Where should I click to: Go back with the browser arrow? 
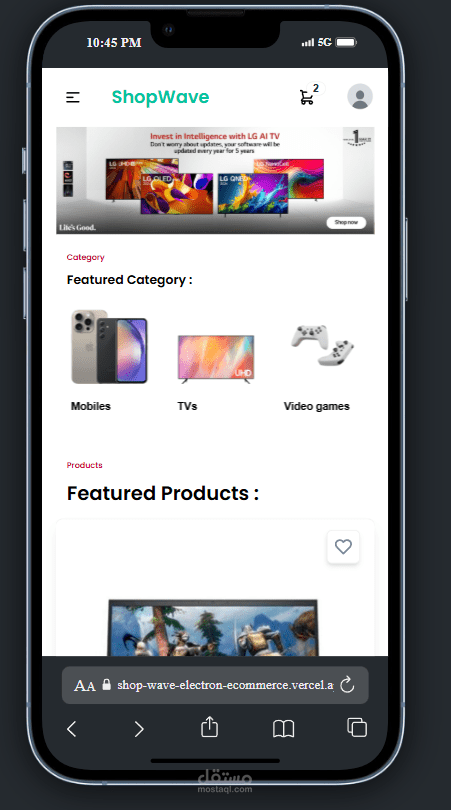pyautogui.click(x=72, y=729)
